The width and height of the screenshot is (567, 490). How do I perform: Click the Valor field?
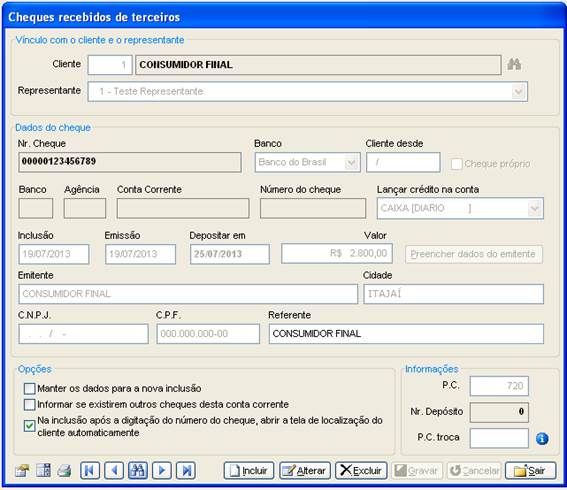pyautogui.click(x=337, y=253)
